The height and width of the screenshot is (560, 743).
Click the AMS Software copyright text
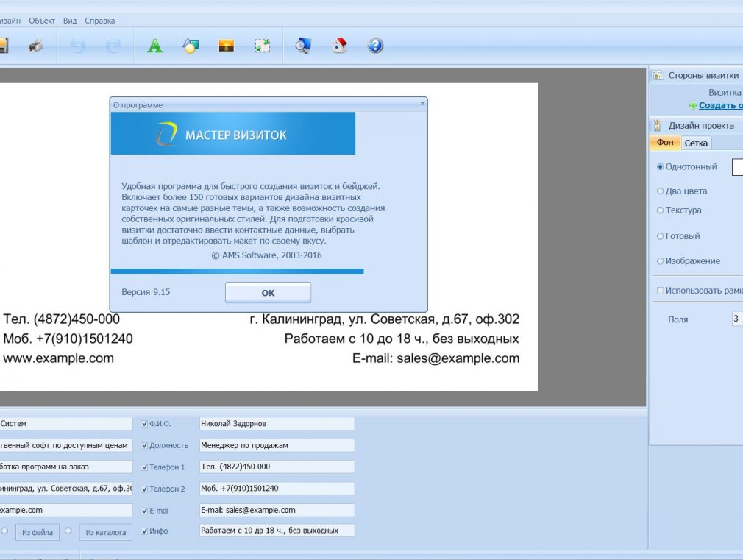(x=266, y=255)
